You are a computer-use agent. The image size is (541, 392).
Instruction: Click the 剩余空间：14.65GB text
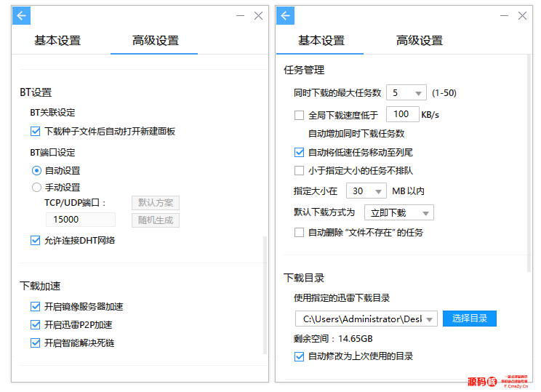pos(333,339)
